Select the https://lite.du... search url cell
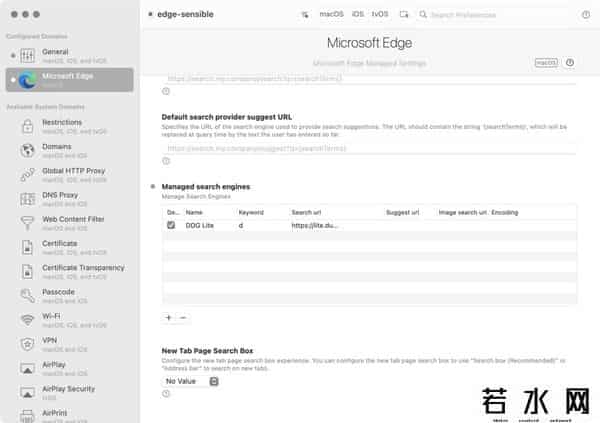 click(315, 225)
